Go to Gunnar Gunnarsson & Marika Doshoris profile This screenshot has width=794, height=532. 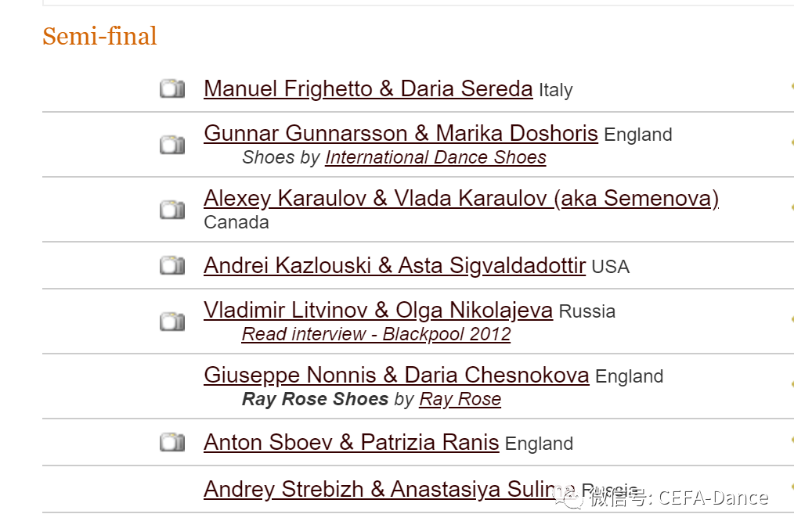[x=400, y=134]
